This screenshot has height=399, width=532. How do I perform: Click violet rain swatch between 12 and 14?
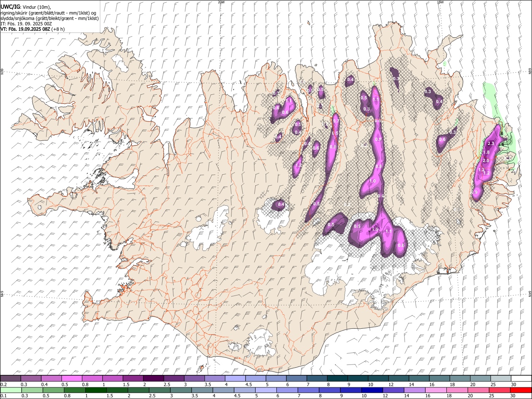click(393, 390)
